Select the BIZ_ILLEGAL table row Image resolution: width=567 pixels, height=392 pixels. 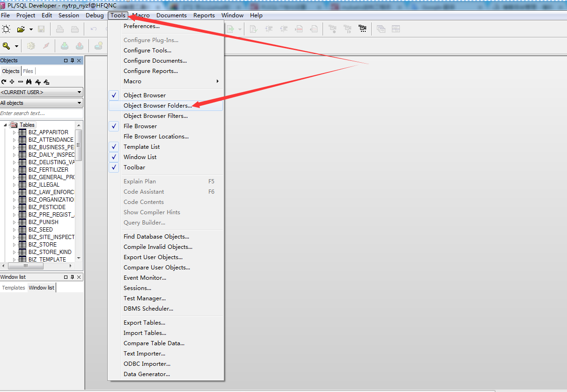tap(44, 185)
